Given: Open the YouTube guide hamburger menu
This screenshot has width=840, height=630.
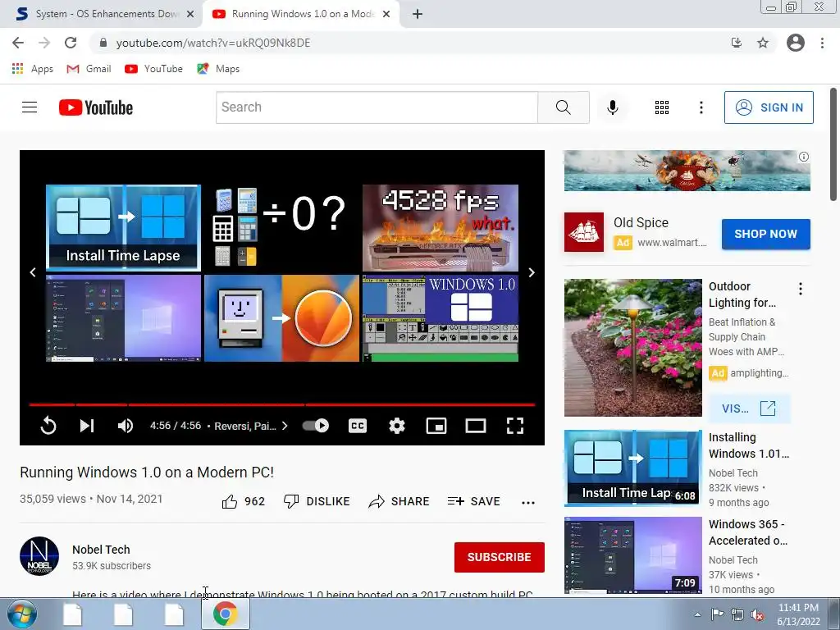Looking at the screenshot, I should [30, 107].
